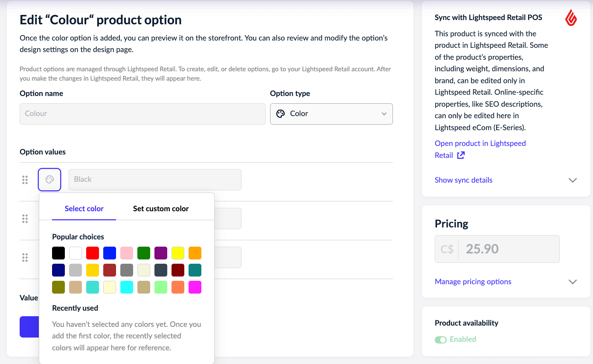Pick the olive color swatch

58,287
